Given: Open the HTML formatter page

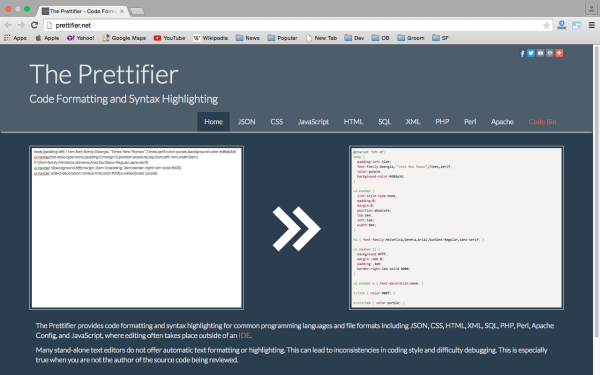Looking at the screenshot, I should [353, 122].
